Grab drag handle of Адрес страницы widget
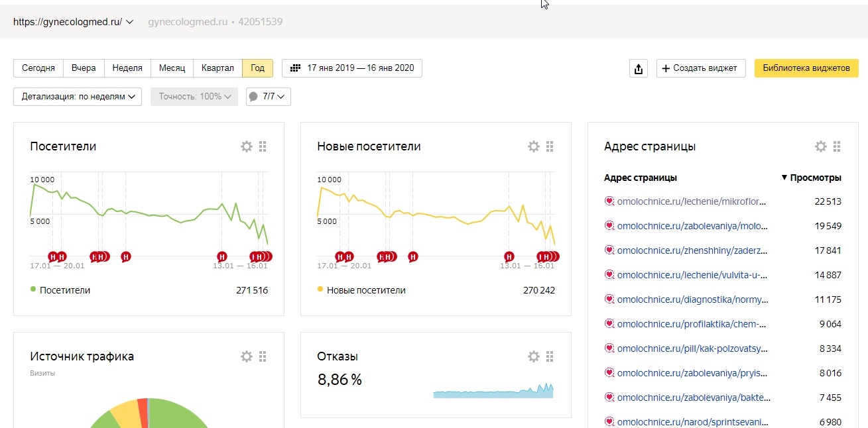868x428 pixels. pyautogui.click(x=837, y=146)
